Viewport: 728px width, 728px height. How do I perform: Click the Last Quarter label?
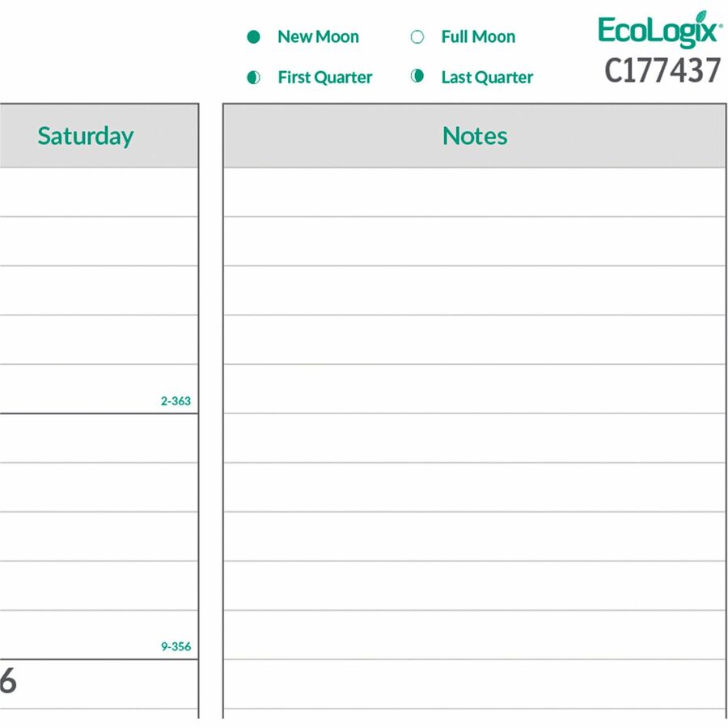click(x=487, y=77)
